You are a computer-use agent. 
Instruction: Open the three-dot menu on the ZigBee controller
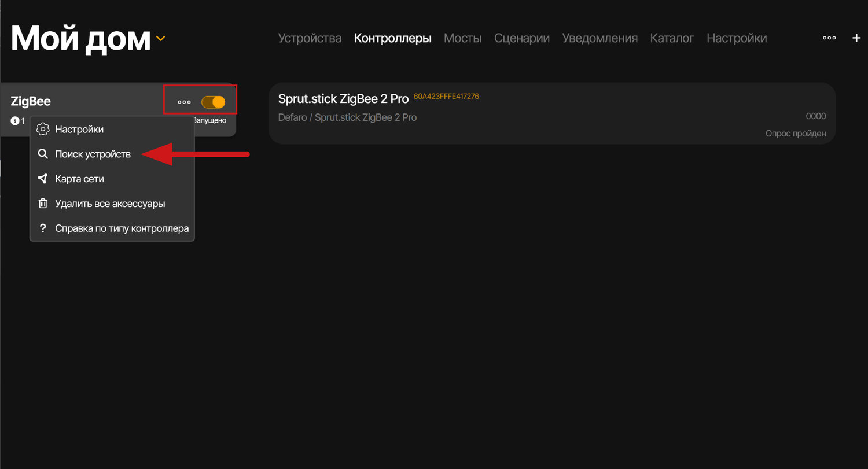pos(184,101)
